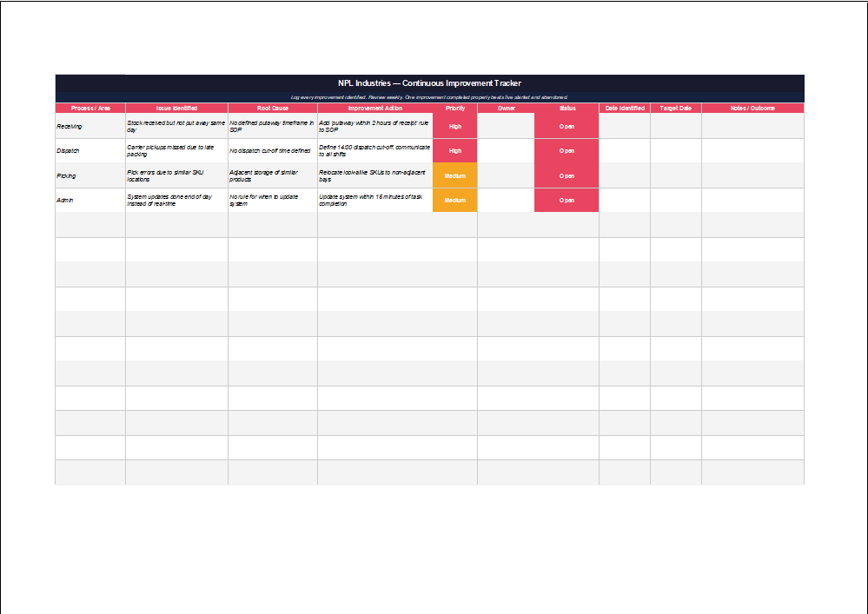
Task: Click the 'Process / Area' column header
Action: coord(90,109)
